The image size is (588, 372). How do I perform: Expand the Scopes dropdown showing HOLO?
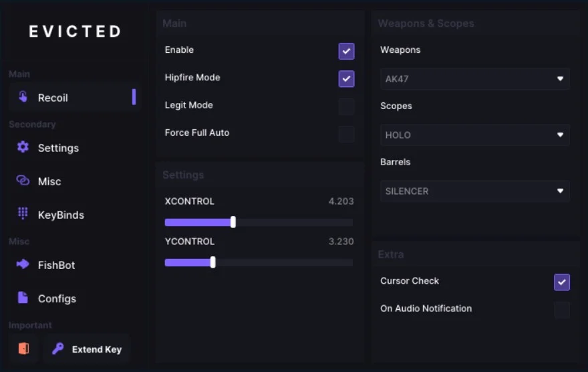tap(474, 135)
